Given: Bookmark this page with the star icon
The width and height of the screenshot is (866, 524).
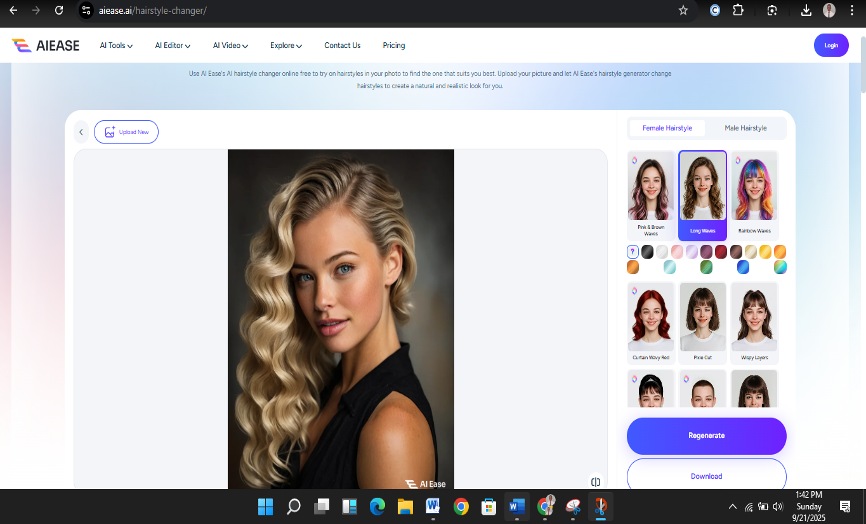Looking at the screenshot, I should pyautogui.click(x=683, y=10).
